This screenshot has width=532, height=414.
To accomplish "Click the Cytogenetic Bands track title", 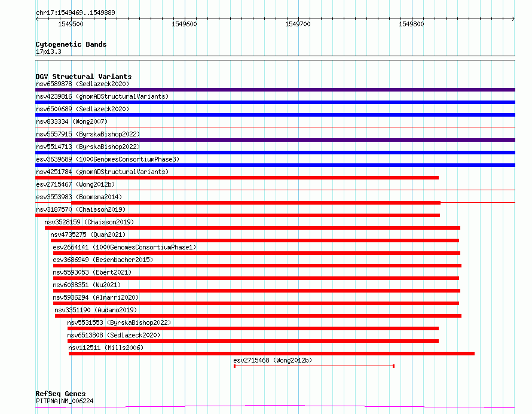I will [71, 44].
